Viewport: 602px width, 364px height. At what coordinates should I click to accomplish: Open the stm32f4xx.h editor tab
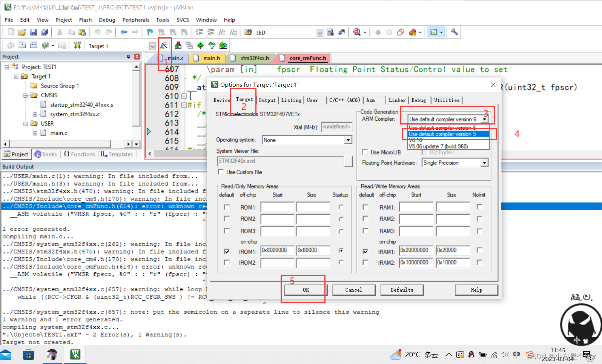click(255, 58)
